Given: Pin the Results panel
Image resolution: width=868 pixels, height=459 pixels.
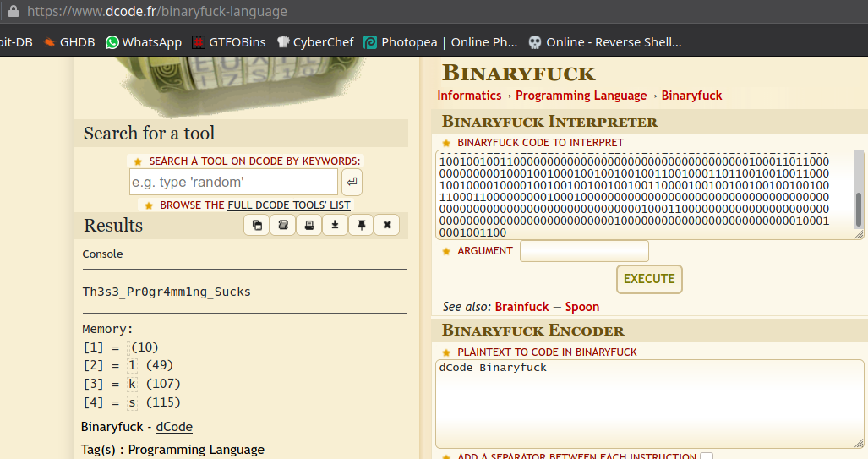Looking at the screenshot, I should click(x=361, y=225).
